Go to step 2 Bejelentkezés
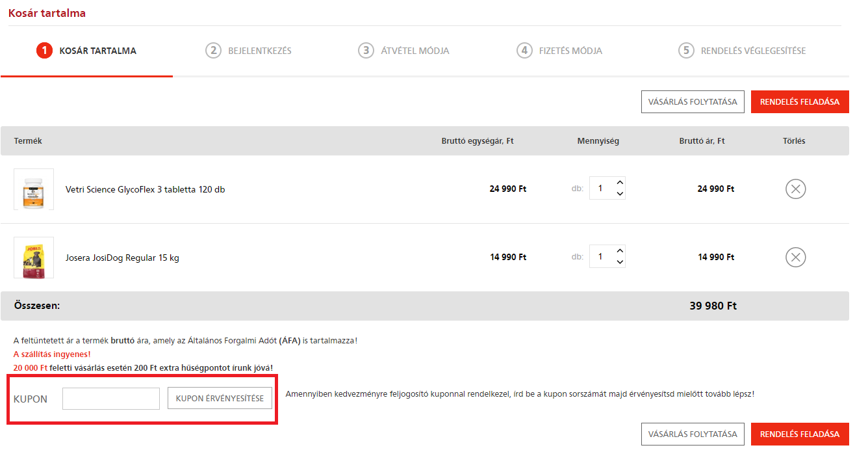868x452 pixels. [248, 51]
